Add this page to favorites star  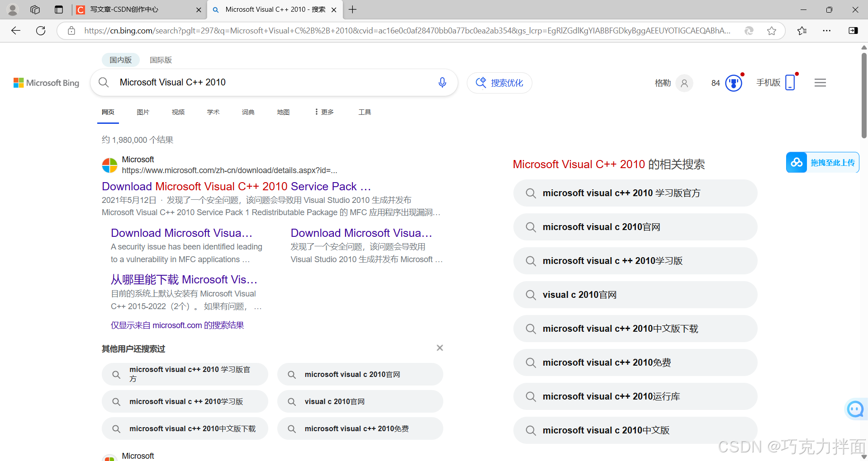click(x=772, y=31)
